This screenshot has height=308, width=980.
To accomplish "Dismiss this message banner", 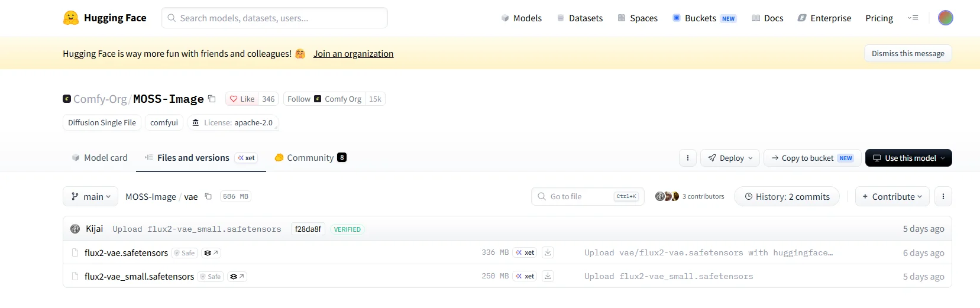I will click(x=908, y=53).
